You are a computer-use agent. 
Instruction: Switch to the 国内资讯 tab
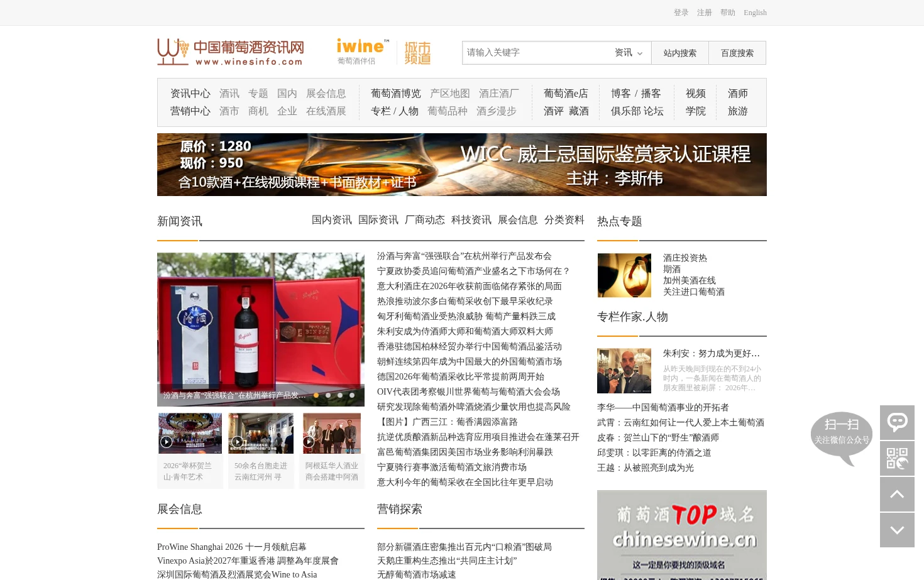(332, 220)
